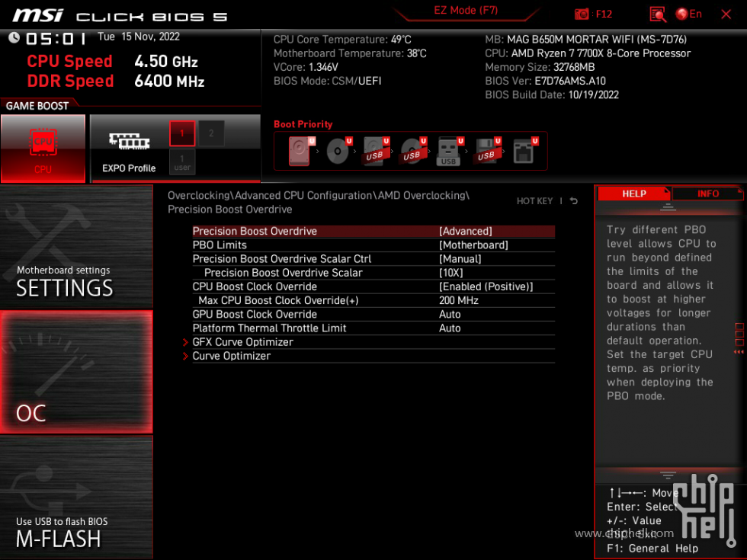Click the GAME BOOST label
The height and width of the screenshot is (560, 747).
point(37,106)
